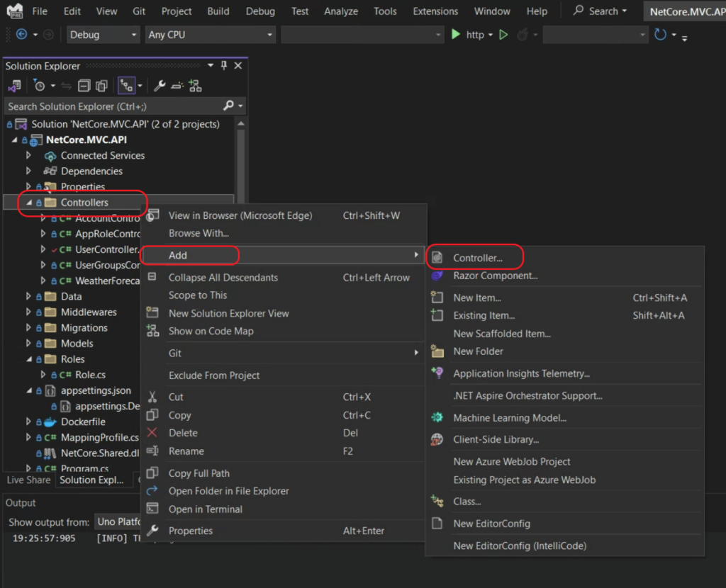This screenshot has height=588, width=726.
Task: Pin the Solution Explorer panel
Action: click(224, 66)
